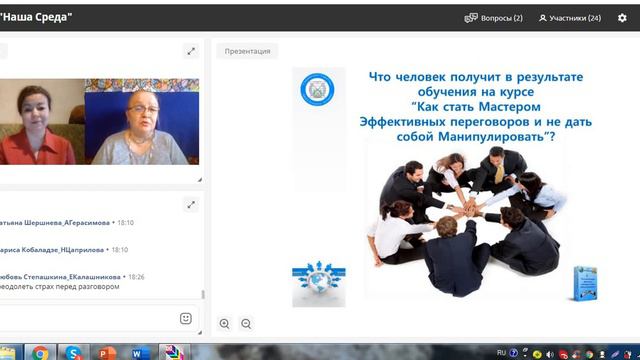Click the team hands photo on slide
This screenshot has height=360, width=640.
[x=467, y=221]
